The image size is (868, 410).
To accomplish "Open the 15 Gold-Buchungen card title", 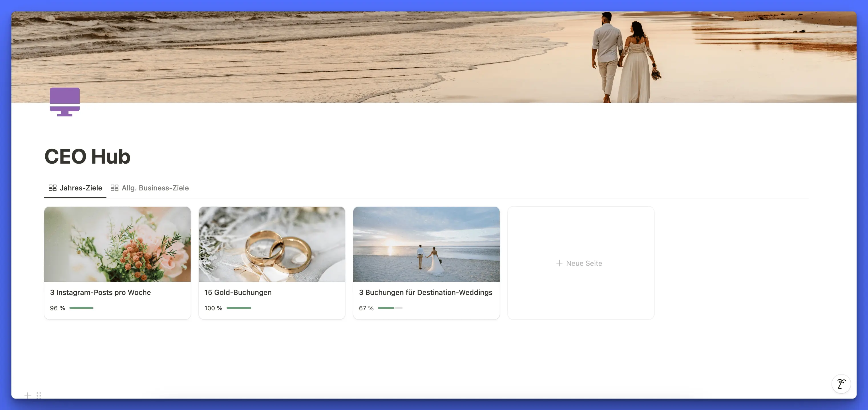I will 238,292.
